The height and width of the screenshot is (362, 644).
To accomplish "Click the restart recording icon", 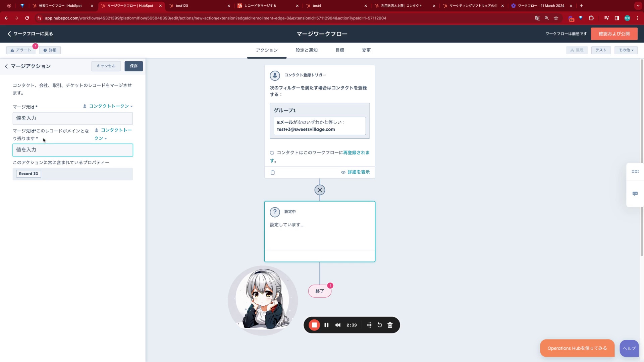I will 380,325.
